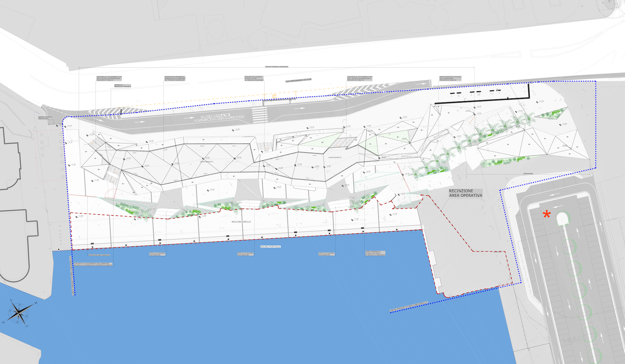This screenshot has height=364, width=625.
Task: Click the PANNELLO A MESSAGGIO VARIABILE callout
Action: click(122, 86)
